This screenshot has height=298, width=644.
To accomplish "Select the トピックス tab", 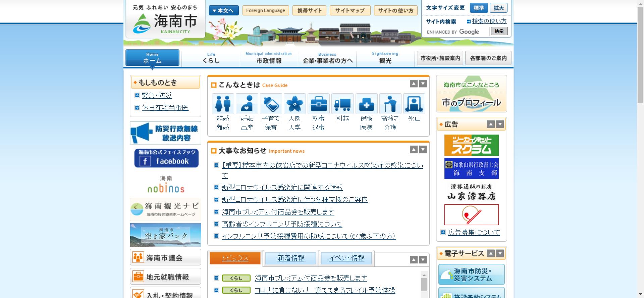I will pos(235,258).
